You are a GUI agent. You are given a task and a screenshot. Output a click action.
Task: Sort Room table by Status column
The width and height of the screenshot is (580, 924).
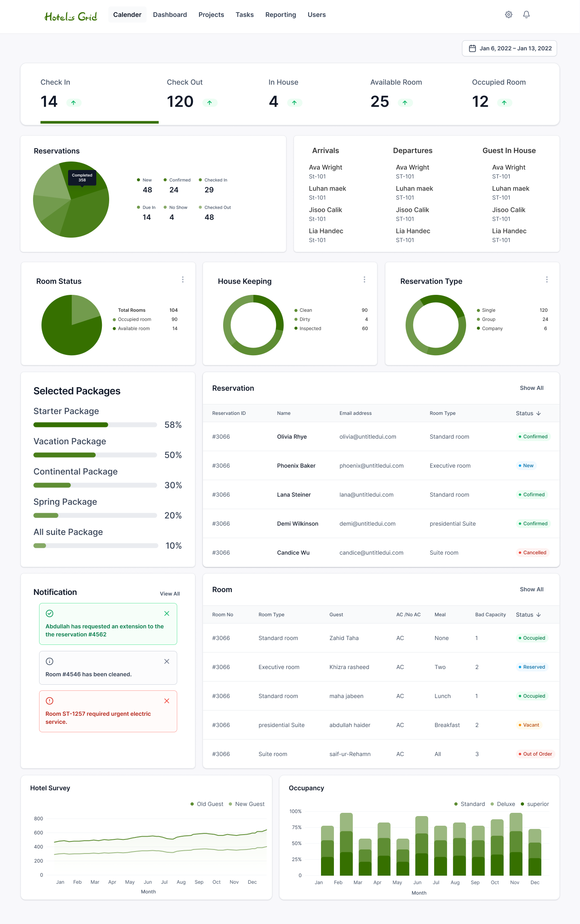[528, 615]
